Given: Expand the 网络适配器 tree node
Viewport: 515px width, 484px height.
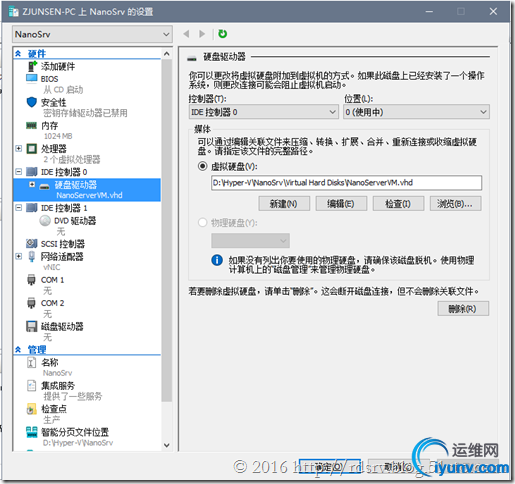Looking at the screenshot, I should 19,256.
